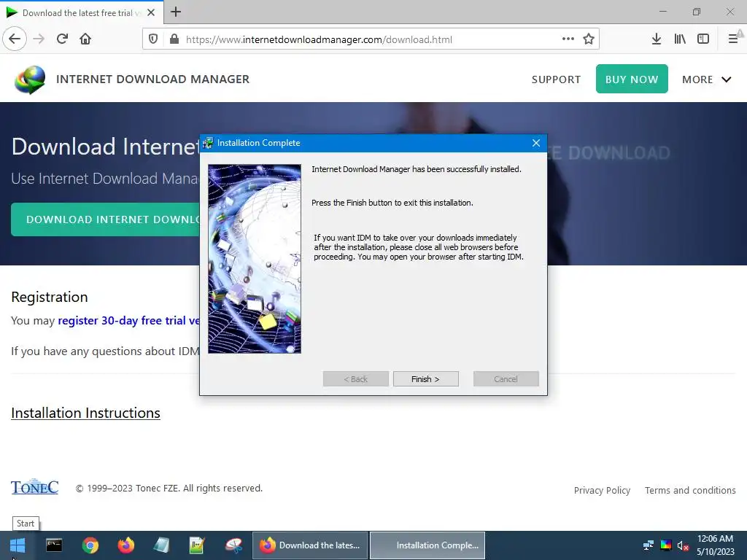Viewport: 747px width, 560px height.
Task: Open Firefox hamburger application menu
Action: (733, 39)
